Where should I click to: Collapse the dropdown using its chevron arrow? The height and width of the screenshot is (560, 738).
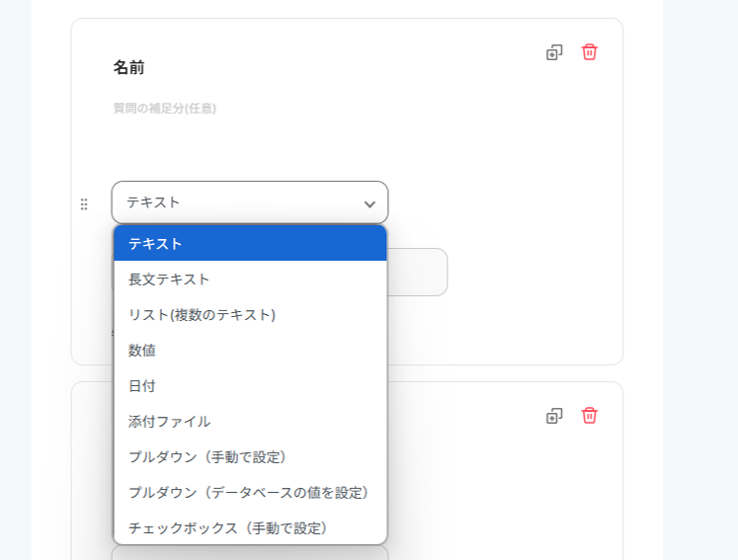(x=369, y=204)
